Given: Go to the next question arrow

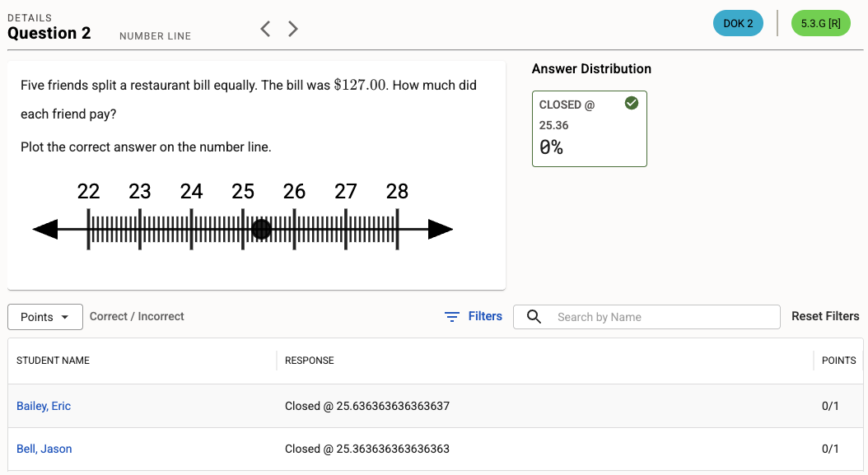Looking at the screenshot, I should tap(293, 29).
